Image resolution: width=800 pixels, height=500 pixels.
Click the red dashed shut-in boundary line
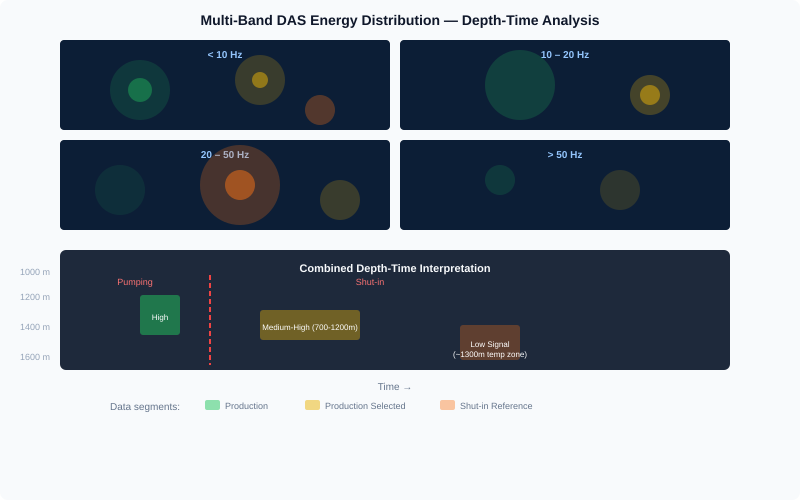(210, 320)
